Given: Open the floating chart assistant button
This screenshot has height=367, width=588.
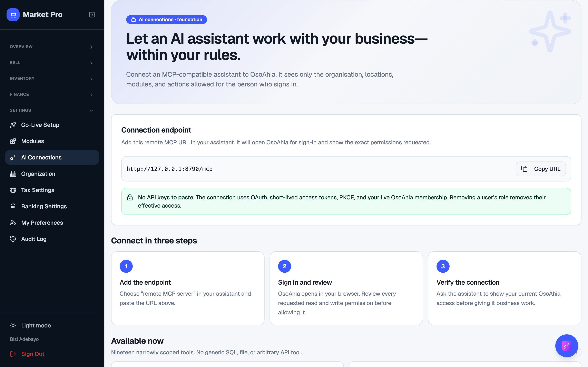Looking at the screenshot, I should pos(566,346).
